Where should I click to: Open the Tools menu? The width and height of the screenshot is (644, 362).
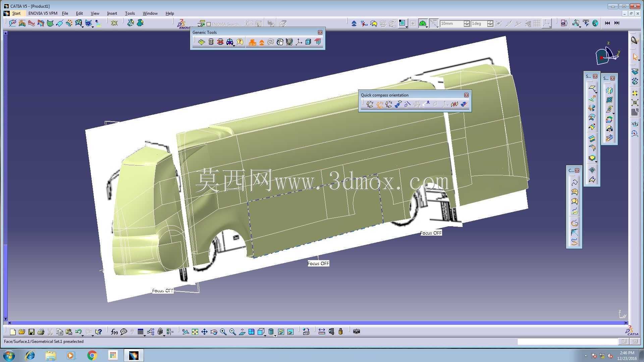point(130,13)
